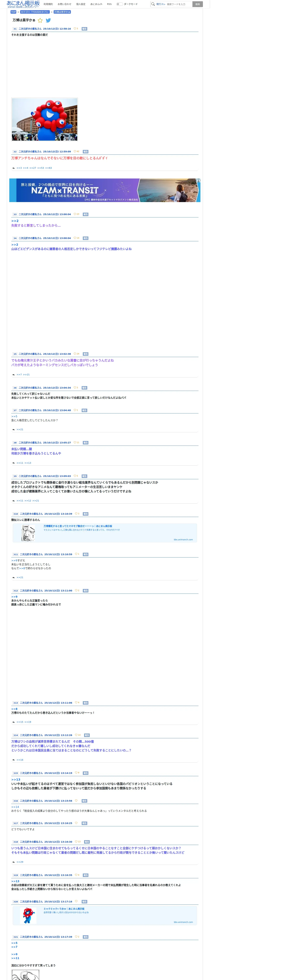Report post 1 with the 報告 button
The height and width of the screenshot is (980, 296).
coord(84,29)
